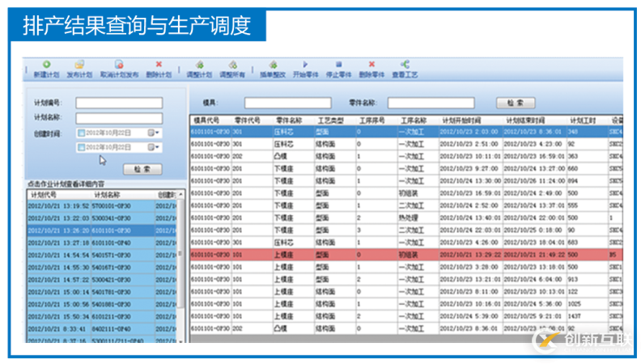This screenshot has width=641, height=364.
Task: Click the row with 计划工时 1025
Action: click(x=406, y=304)
